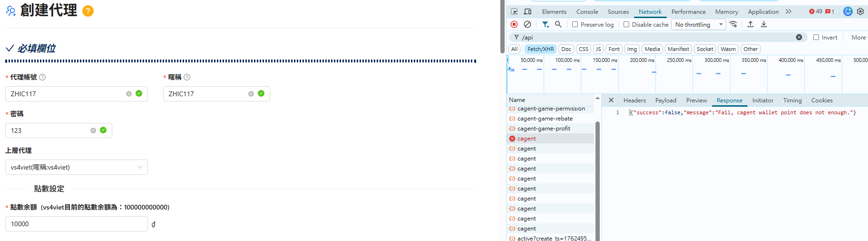Show more DevTools tabs via chevron
The height and width of the screenshot is (241, 868).
click(789, 11)
